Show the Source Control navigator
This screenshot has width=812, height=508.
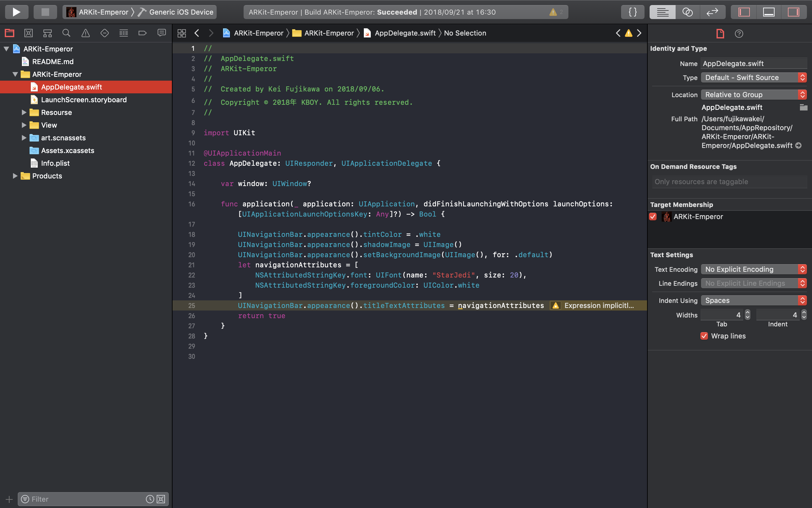(x=29, y=33)
